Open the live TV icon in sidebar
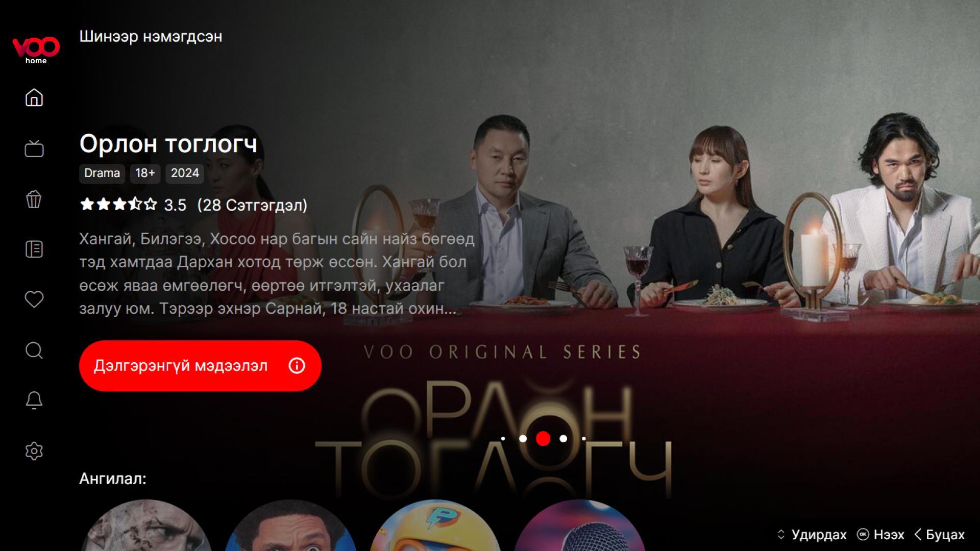980x551 pixels. 34,148
